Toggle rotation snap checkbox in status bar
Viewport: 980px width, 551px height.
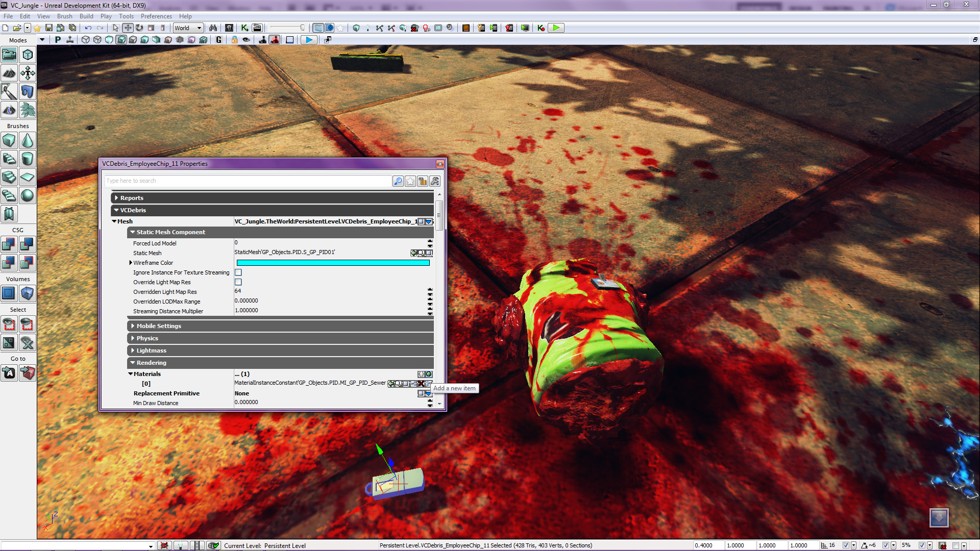886,545
